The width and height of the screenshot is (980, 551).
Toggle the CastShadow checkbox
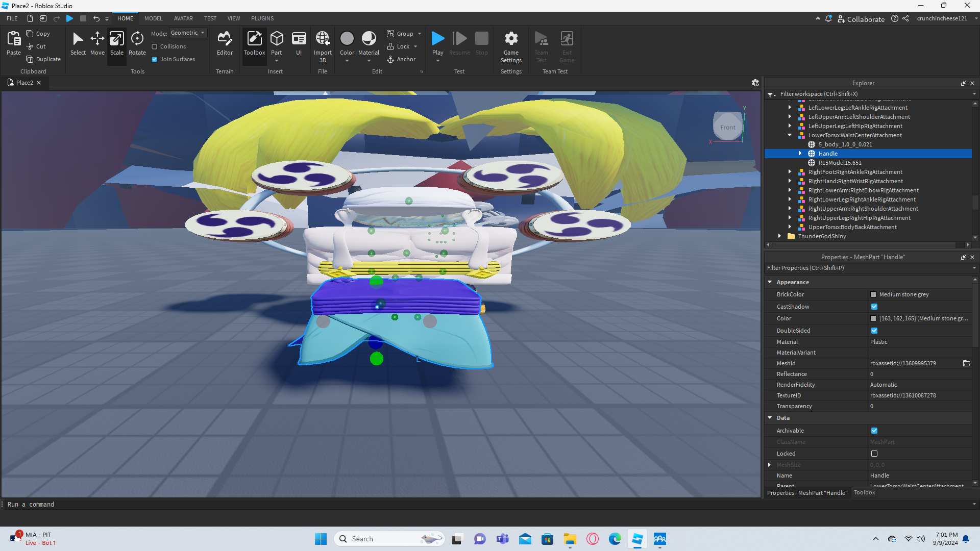point(874,307)
